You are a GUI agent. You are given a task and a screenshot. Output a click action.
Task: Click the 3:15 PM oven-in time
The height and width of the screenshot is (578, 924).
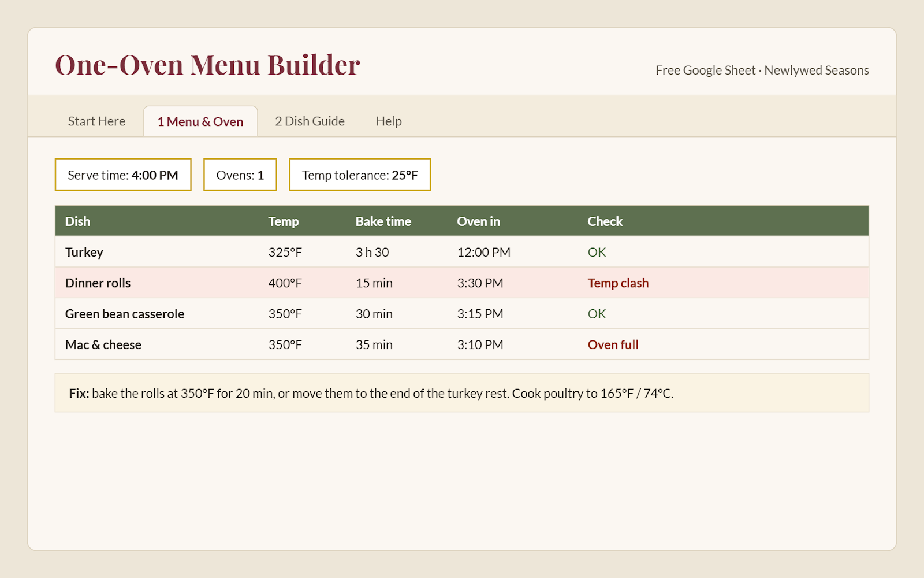(x=480, y=314)
